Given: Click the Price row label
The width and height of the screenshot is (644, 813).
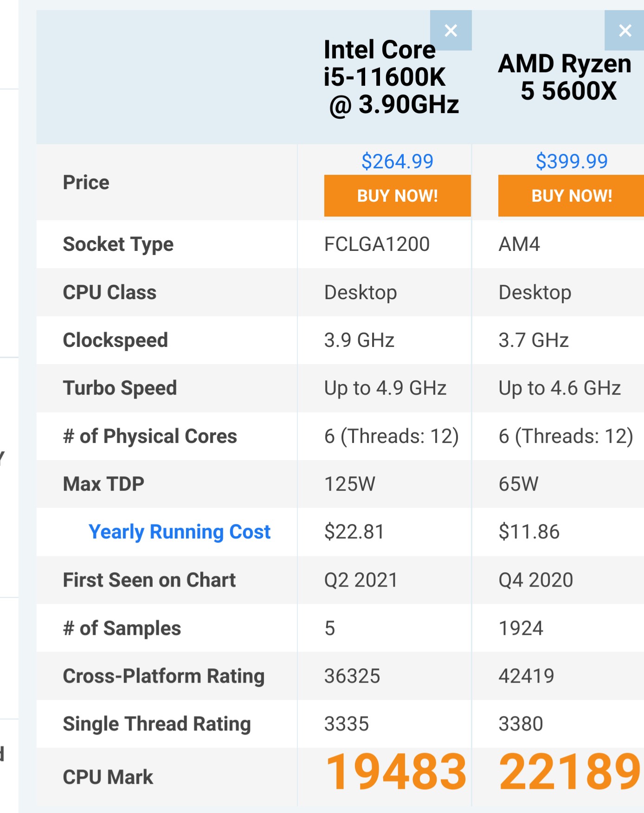Looking at the screenshot, I should (86, 183).
